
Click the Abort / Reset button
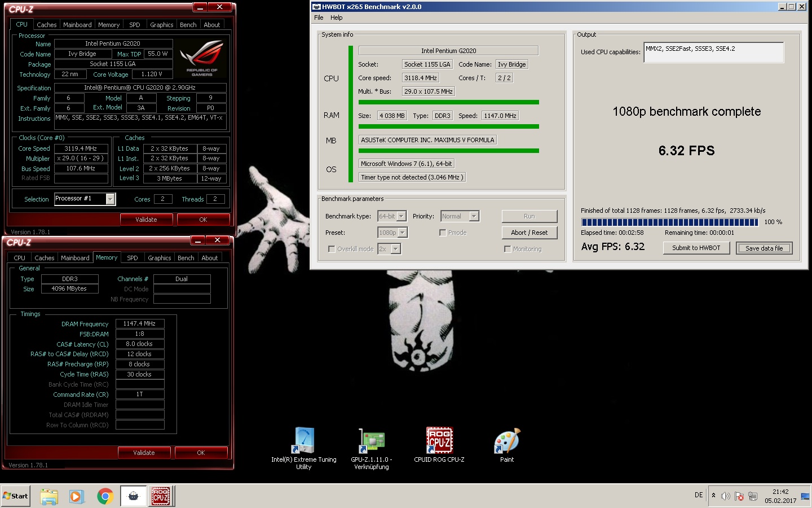(529, 233)
